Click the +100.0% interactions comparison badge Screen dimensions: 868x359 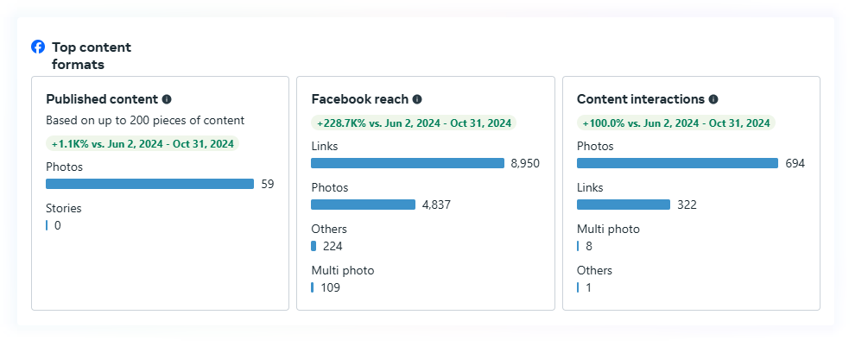point(676,123)
